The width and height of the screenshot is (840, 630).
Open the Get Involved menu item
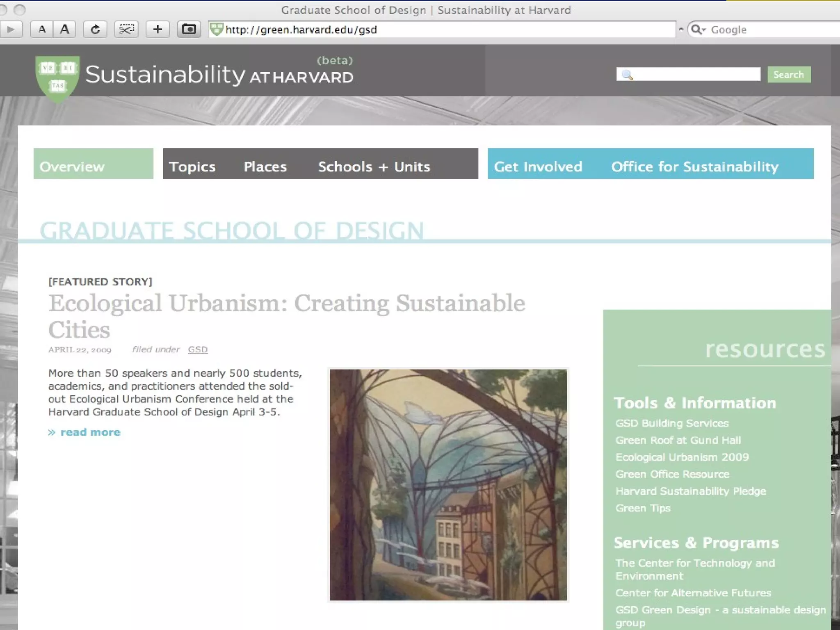point(538,167)
